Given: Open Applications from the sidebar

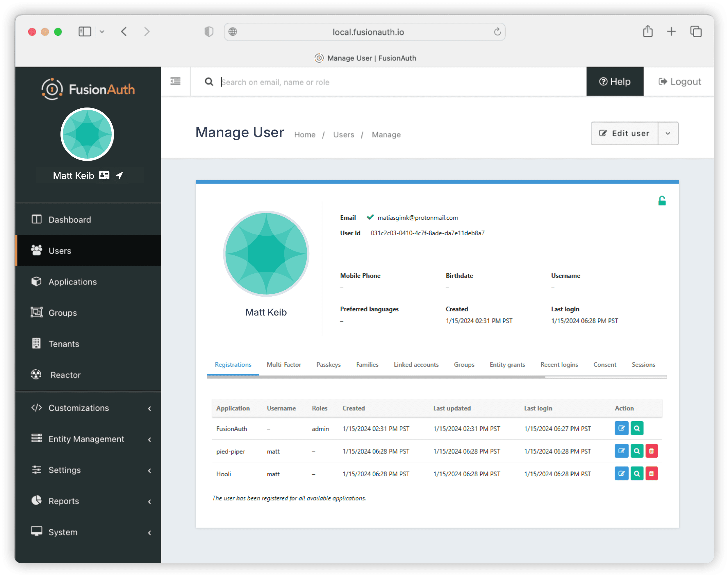Looking at the screenshot, I should pos(88,282).
